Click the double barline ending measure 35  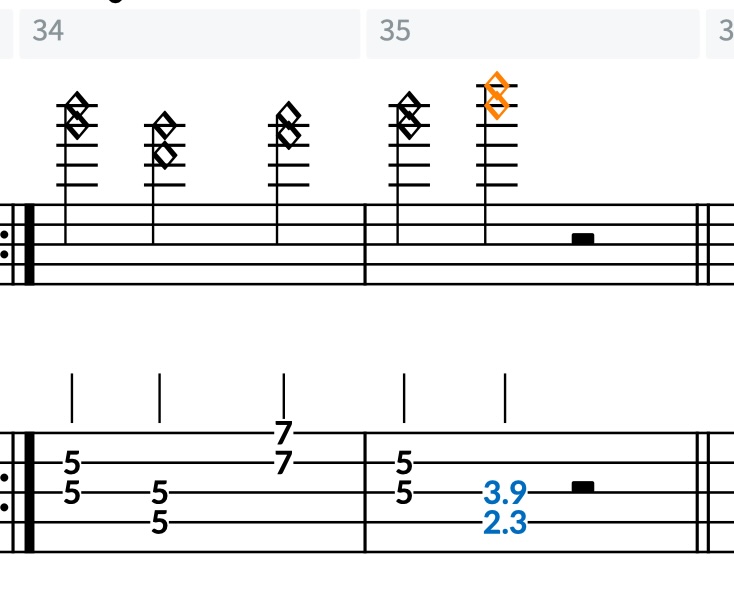tap(703, 244)
